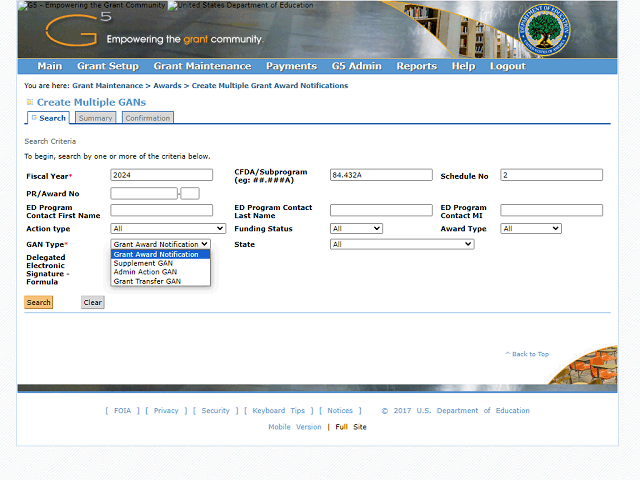Focus ED Program Contact First Name field

(x=162, y=210)
